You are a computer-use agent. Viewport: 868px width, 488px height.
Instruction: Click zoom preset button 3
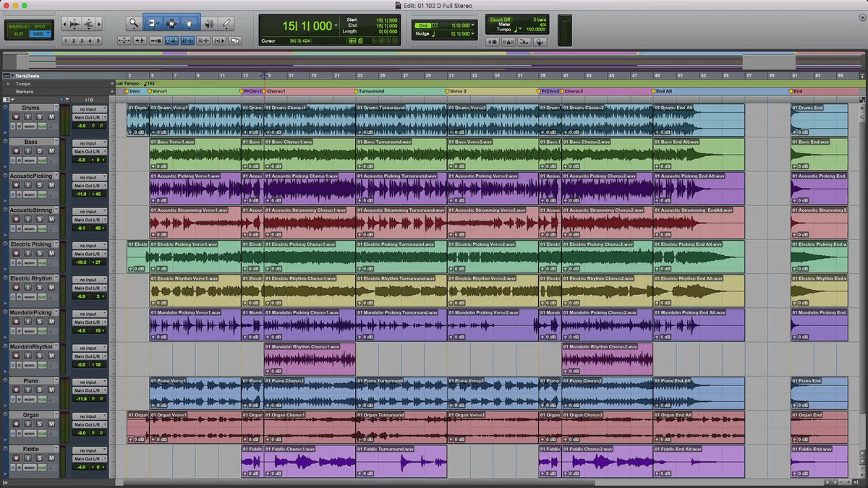82,40
